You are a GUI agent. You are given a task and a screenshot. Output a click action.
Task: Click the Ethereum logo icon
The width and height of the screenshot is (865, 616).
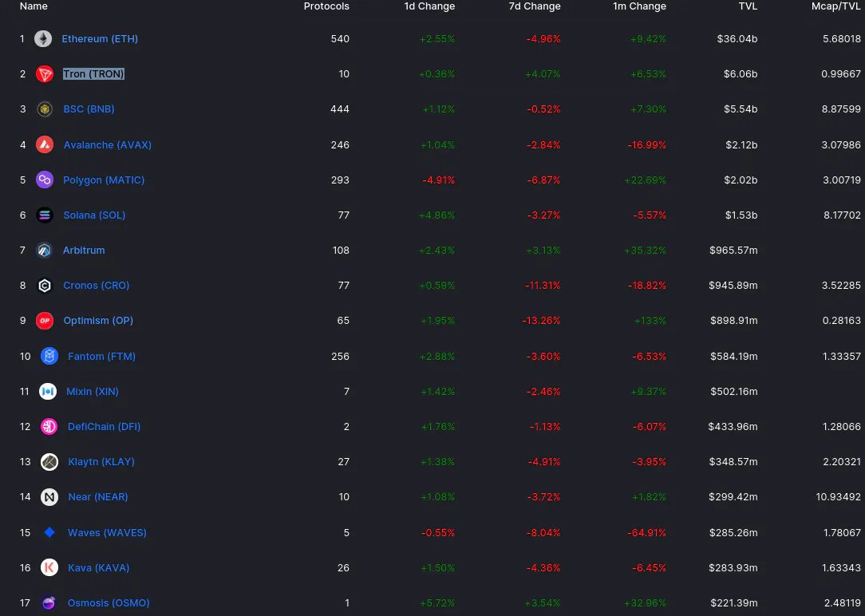pyautogui.click(x=43, y=38)
